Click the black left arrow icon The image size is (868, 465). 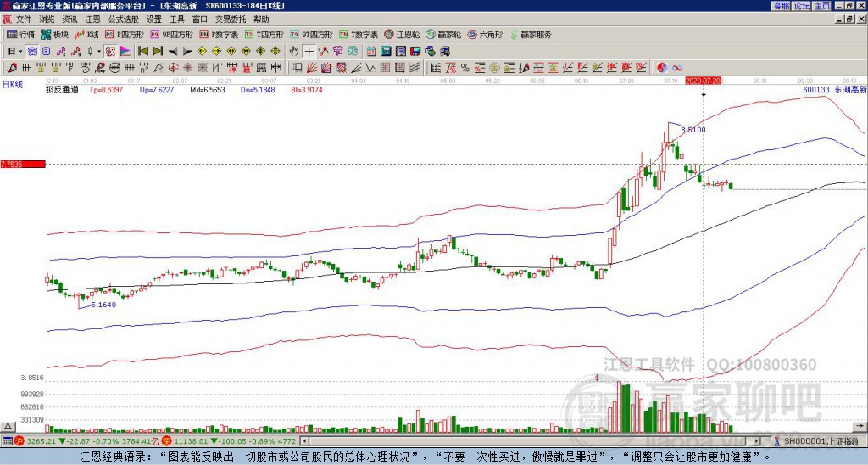173,52
